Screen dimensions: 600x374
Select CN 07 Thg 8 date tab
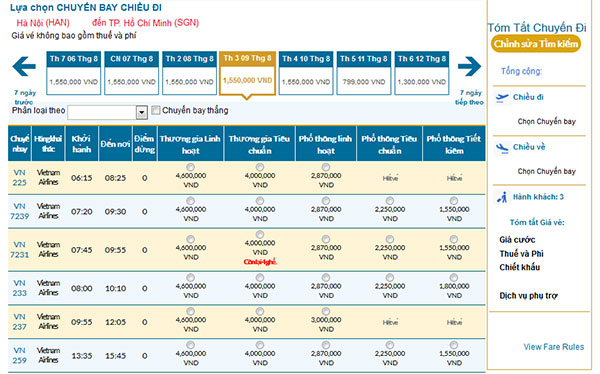pyautogui.click(x=132, y=73)
